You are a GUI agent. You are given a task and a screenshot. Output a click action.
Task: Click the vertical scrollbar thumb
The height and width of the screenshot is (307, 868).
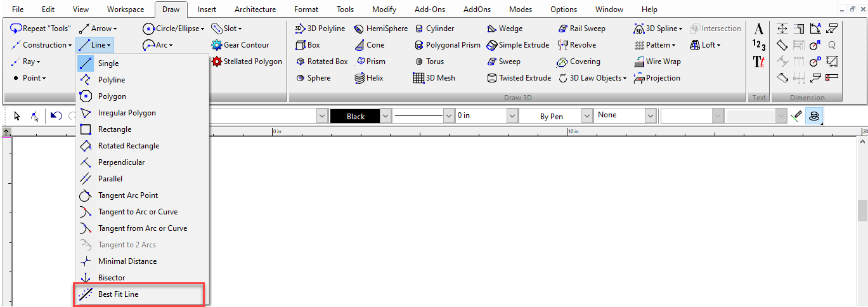(862, 211)
